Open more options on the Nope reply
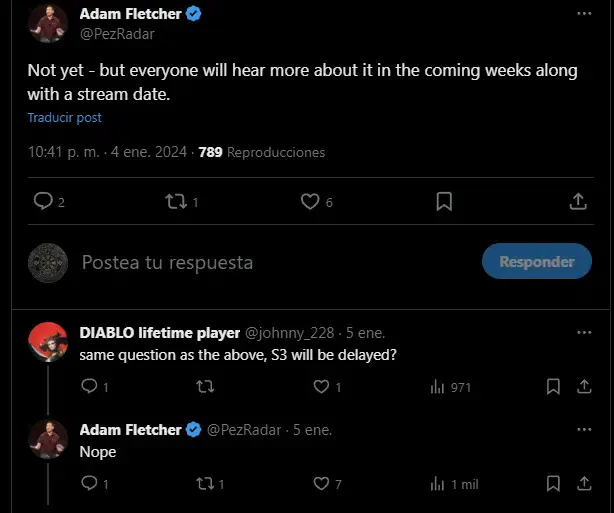Viewport: 614px width, 513px height. pyautogui.click(x=584, y=430)
